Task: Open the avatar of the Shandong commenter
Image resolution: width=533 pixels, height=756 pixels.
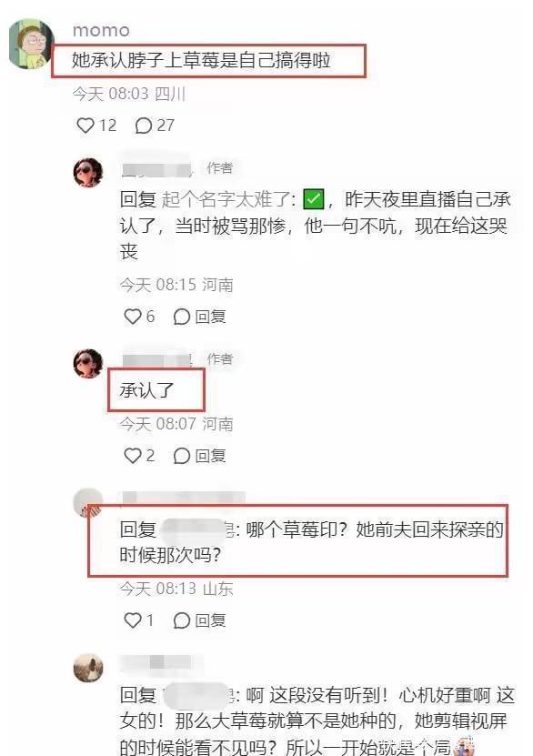Action: pos(88,503)
